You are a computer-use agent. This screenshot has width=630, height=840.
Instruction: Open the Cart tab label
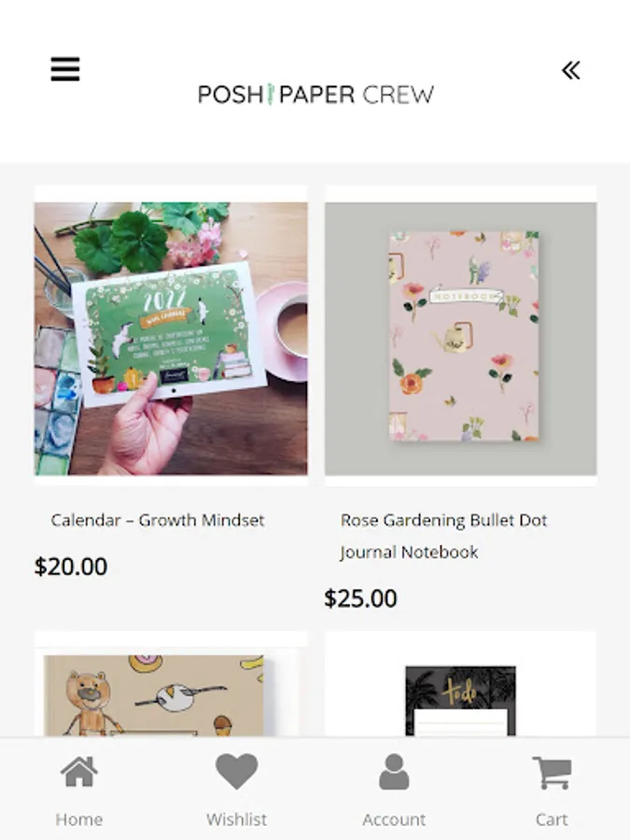[x=552, y=819]
